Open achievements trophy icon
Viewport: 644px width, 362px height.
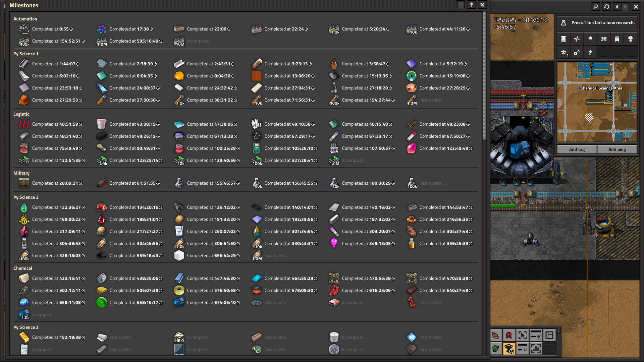click(x=631, y=39)
